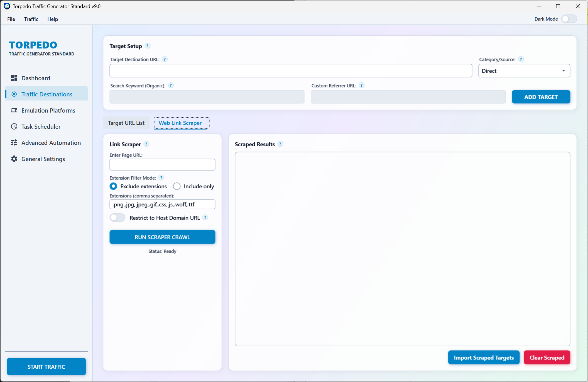Image resolution: width=588 pixels, height=382 pixels.
Task: Open help icon beside Scraped Results
Action: click(280, 144)
